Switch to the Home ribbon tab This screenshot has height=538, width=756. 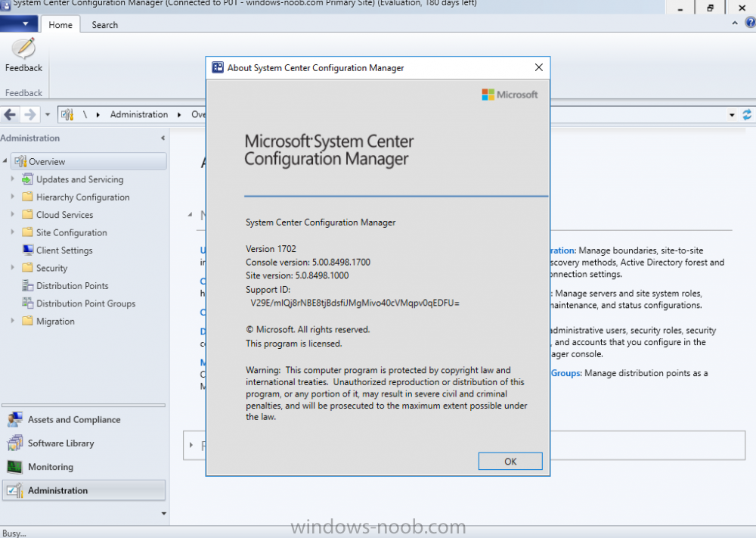(60, 25)
